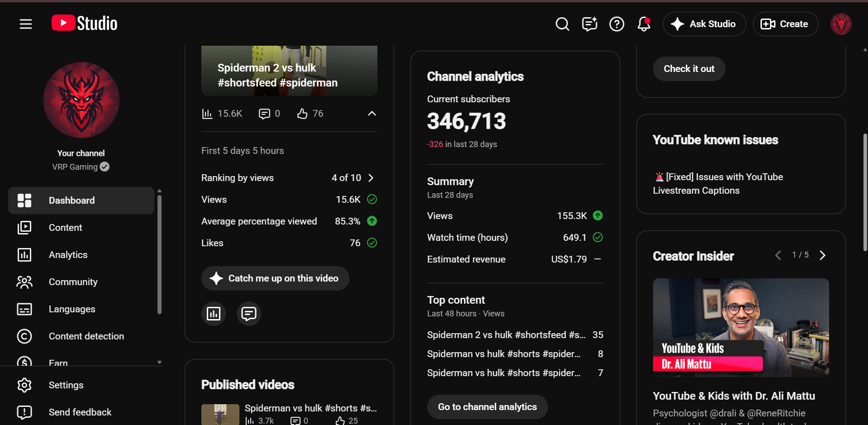868x425 pixels.
Task: Open the account avatar menu
Action: (841, 24)
